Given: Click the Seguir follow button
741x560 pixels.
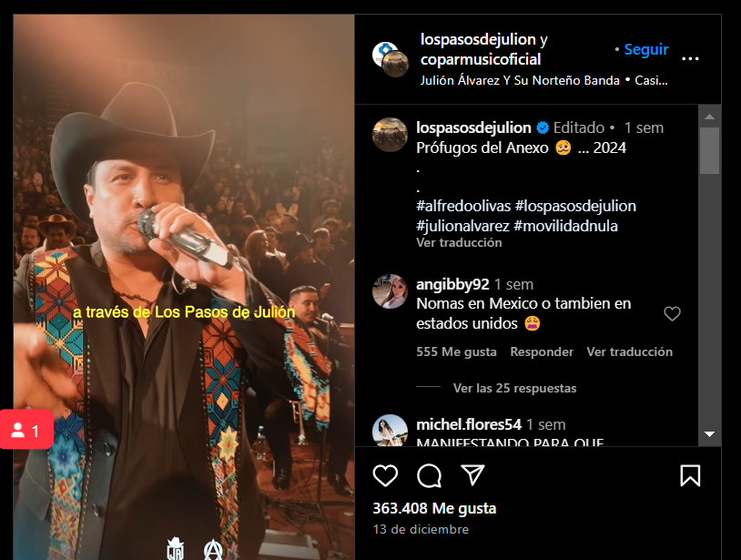Looking at the screenshot, I should pos(645,50).
